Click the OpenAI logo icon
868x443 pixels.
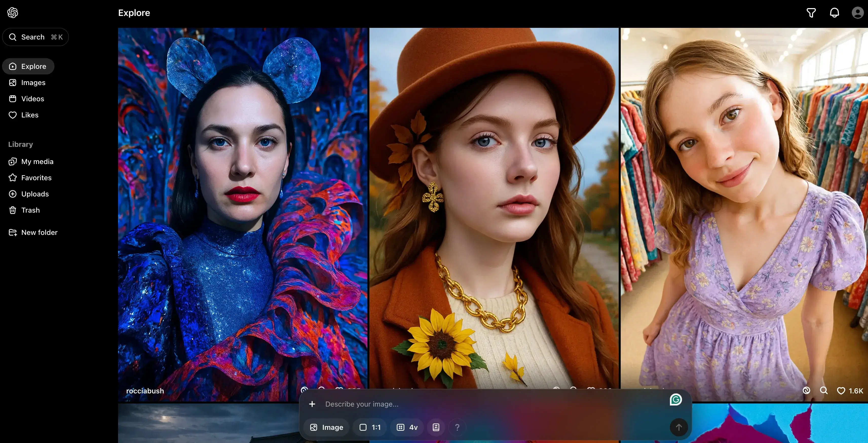pos(13,13)
